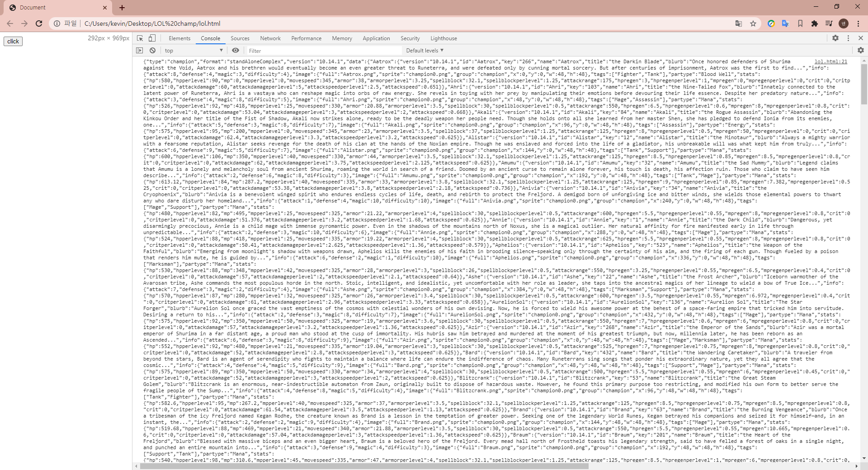Image resolution: width=868 pixels, height=470 pixels.
Task: Open site information icon in address bar
Action: point(57,23)
